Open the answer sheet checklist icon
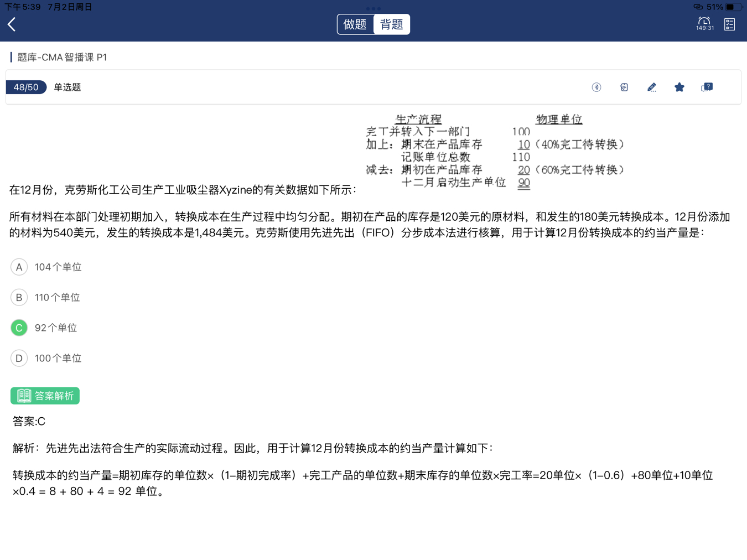Screen dimensions: 747x560 (x=729, y=24)
